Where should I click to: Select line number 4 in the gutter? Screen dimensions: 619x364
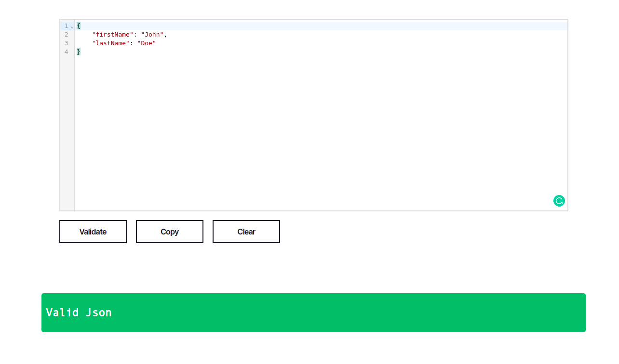pyautogui.click(x=66, y=52)
